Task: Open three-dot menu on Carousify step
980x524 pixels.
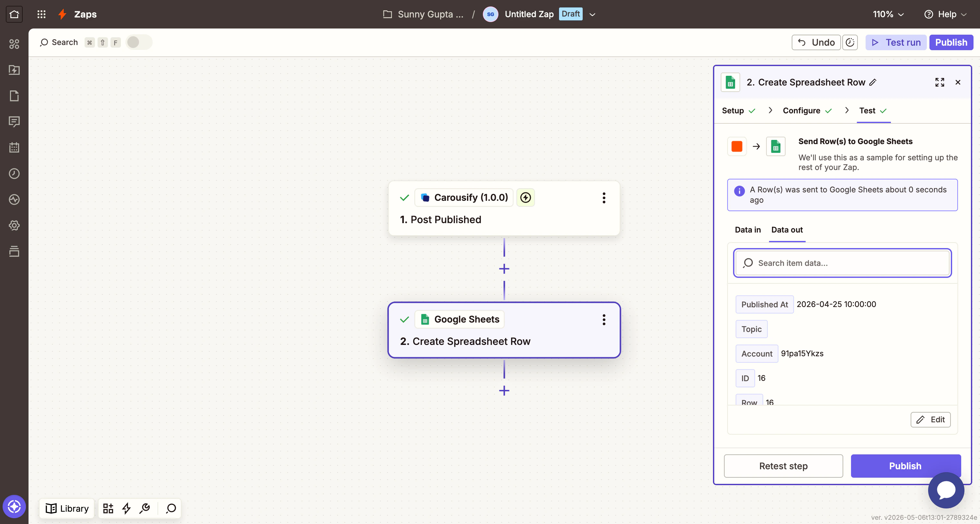Action: 604,198
